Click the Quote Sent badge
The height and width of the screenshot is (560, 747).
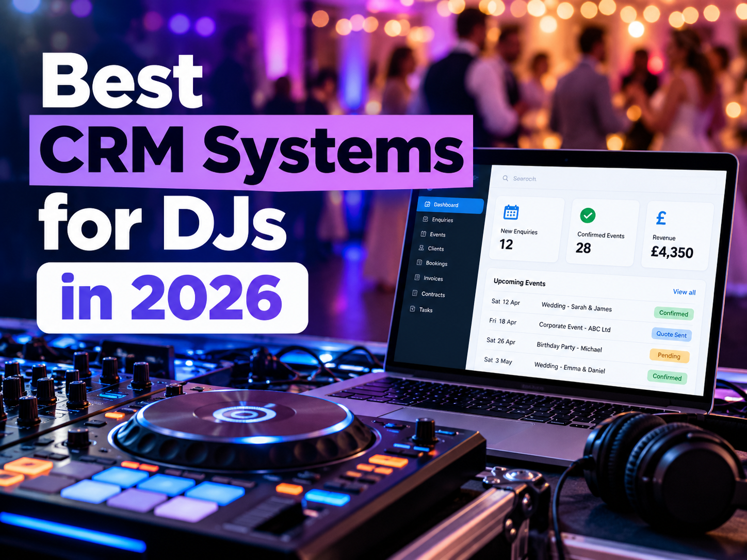click(x=671, y=334)
